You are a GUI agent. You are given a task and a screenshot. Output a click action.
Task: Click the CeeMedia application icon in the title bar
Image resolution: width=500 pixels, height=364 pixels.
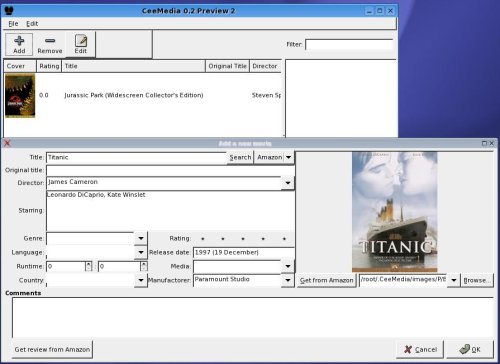(9, 11)
